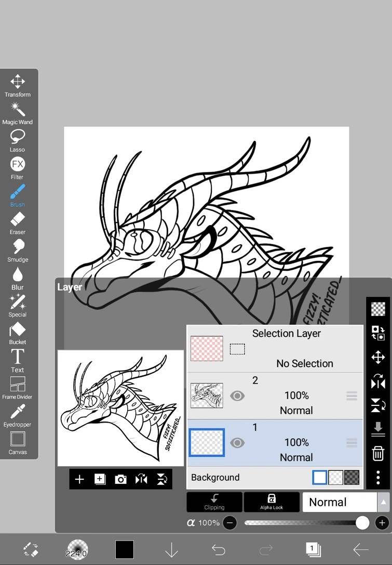Select layer 2 in the layer list
Viewport: 392px width, 565px height.
point(275,396)
